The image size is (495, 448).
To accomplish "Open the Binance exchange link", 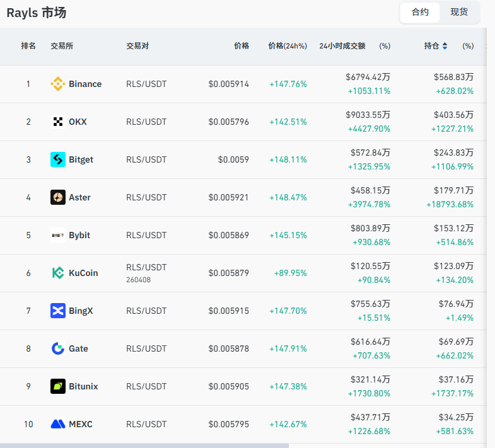I will pos(85,84).
